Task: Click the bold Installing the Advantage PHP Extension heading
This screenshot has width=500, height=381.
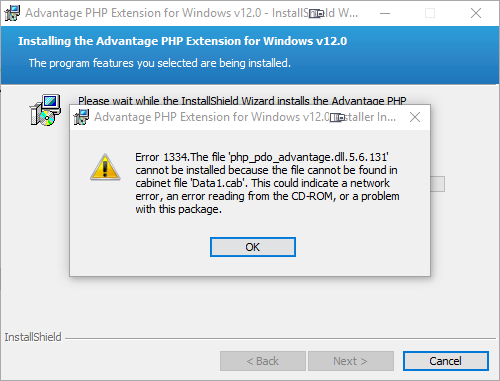Action: [x=182, y=41]
